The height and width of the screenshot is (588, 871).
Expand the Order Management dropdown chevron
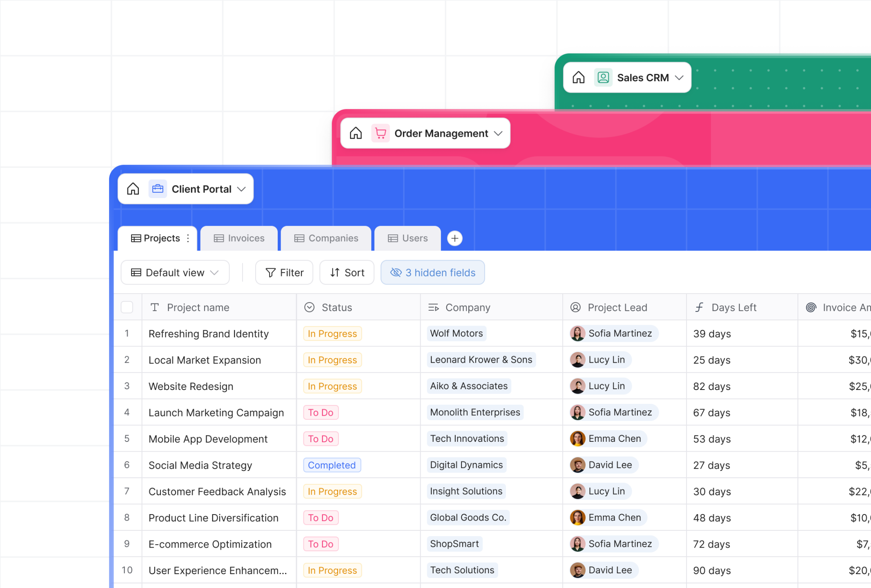pyautogui.click(x=498, y=133)
